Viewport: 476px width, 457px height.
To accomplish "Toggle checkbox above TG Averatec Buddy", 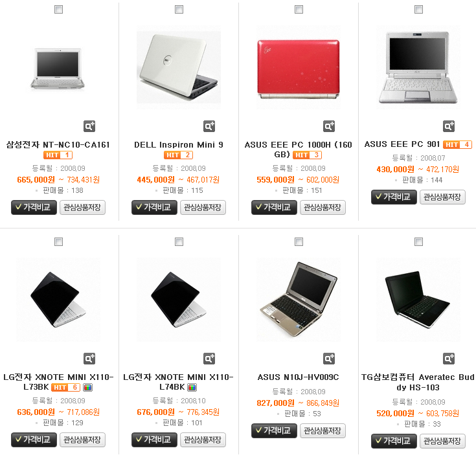I will tap(418, 242).
